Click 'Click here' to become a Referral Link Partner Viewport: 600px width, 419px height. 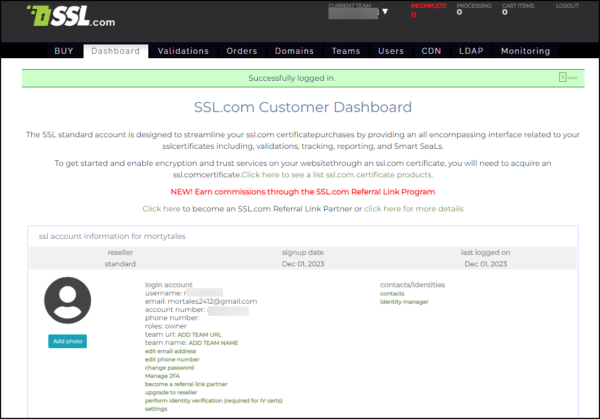[x=161, y=209]
